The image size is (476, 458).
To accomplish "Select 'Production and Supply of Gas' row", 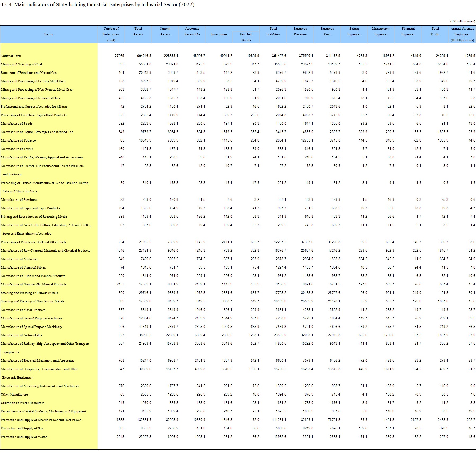I will point(22,428).
